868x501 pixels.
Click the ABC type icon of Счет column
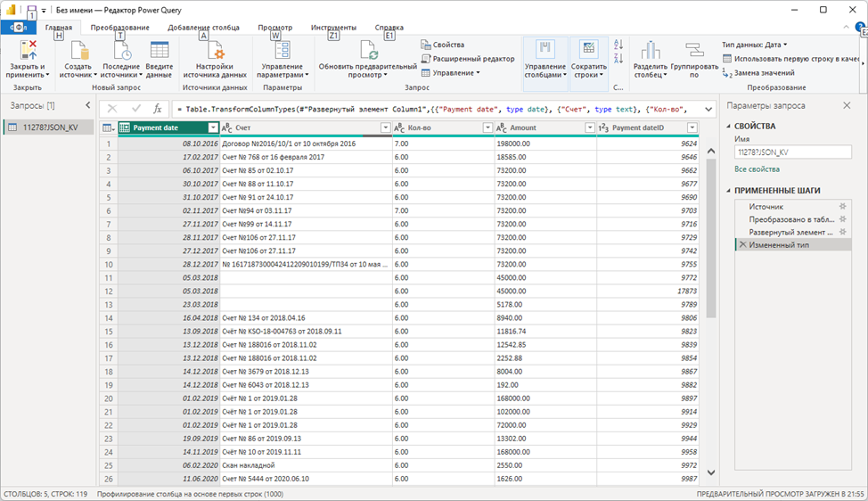[227, 127]
